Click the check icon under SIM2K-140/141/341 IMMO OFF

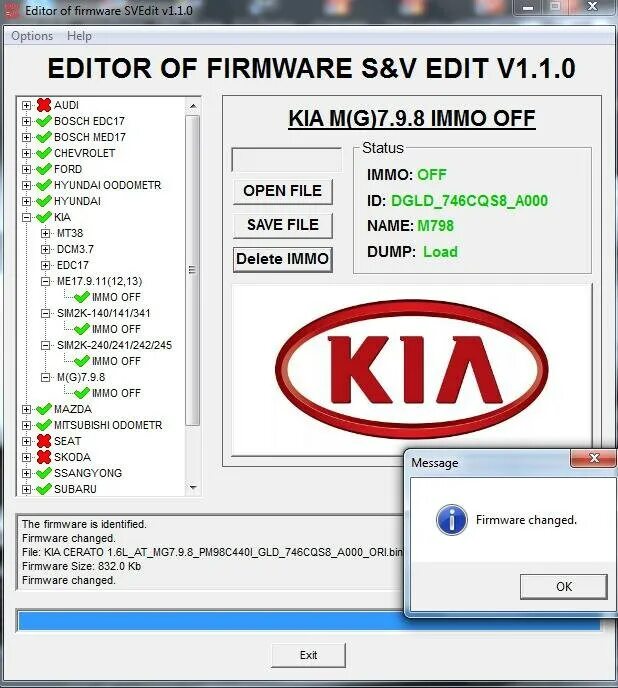tap(82, 329)
